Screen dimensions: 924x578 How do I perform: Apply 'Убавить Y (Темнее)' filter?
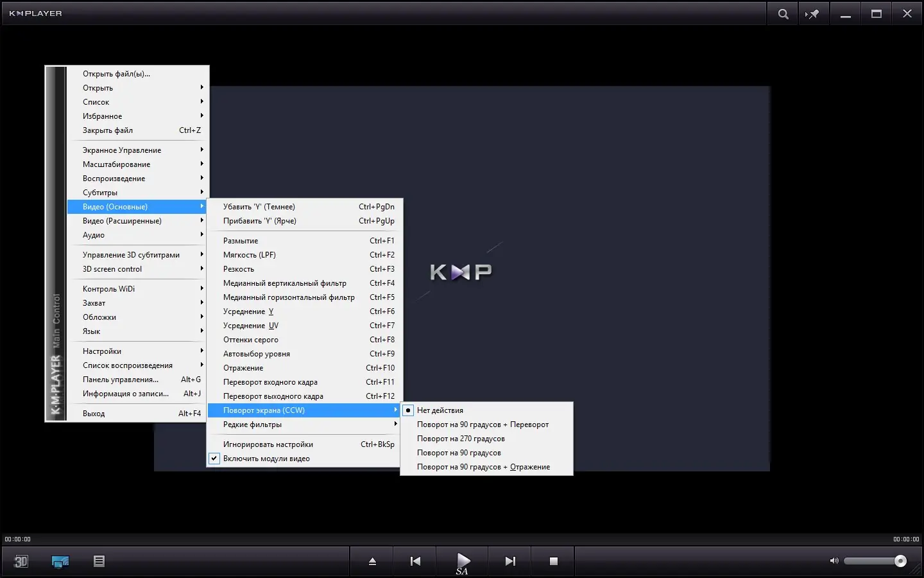(305, 207)
